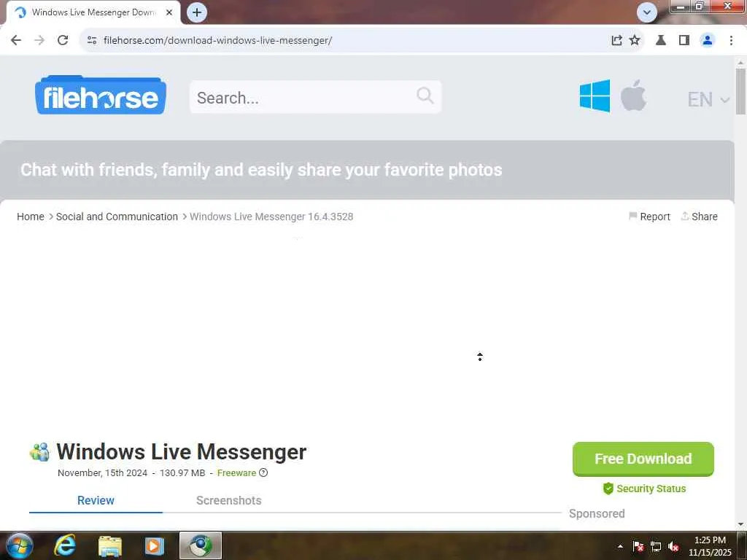Click the page vertical scrollbar thumb
The width and height of the screenshot is (747, 560).
(x=740, y=91)
